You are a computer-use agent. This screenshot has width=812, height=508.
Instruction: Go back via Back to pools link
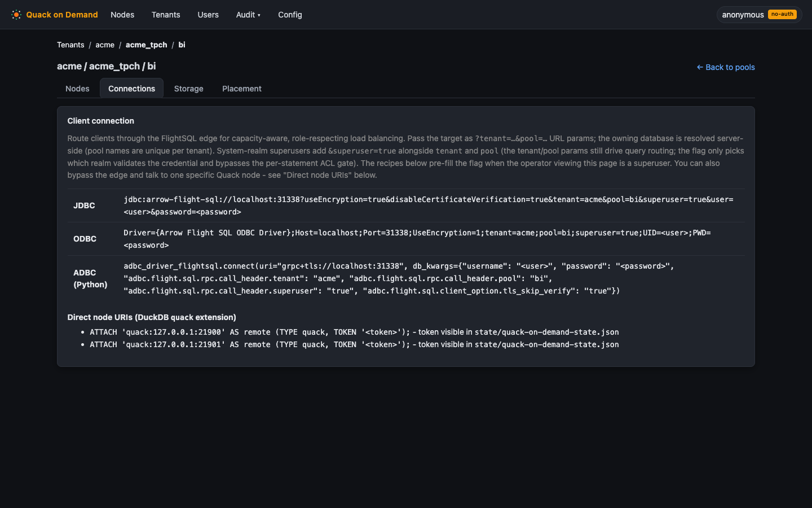[x=726, y=67]
